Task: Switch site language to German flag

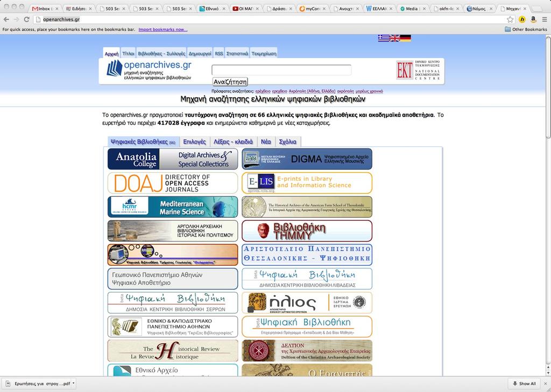Action: click(x=406, y=38)
